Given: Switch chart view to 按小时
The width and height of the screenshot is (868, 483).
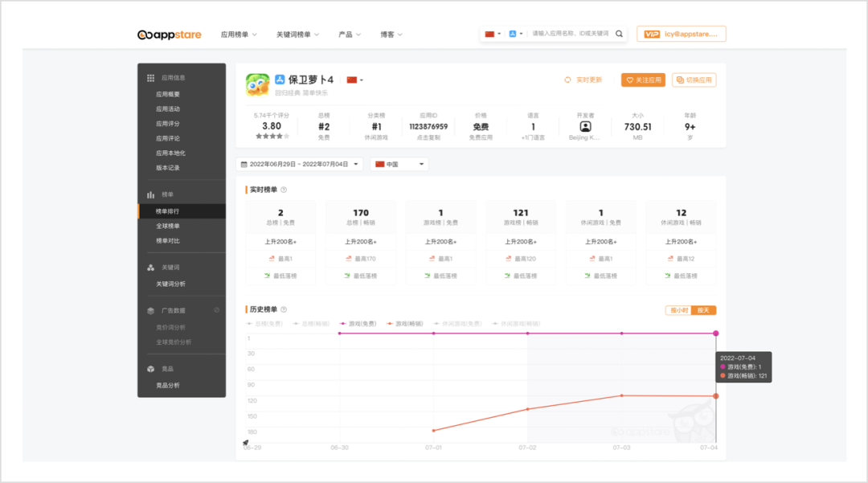Looking at the screenshot, I should [x=678, y=310].
